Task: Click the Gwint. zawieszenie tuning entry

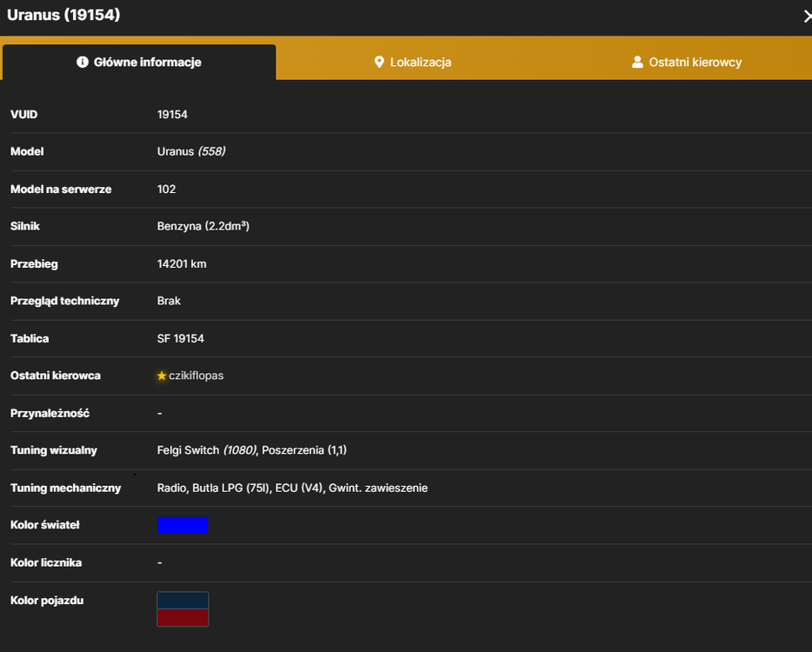Action: 378,488
